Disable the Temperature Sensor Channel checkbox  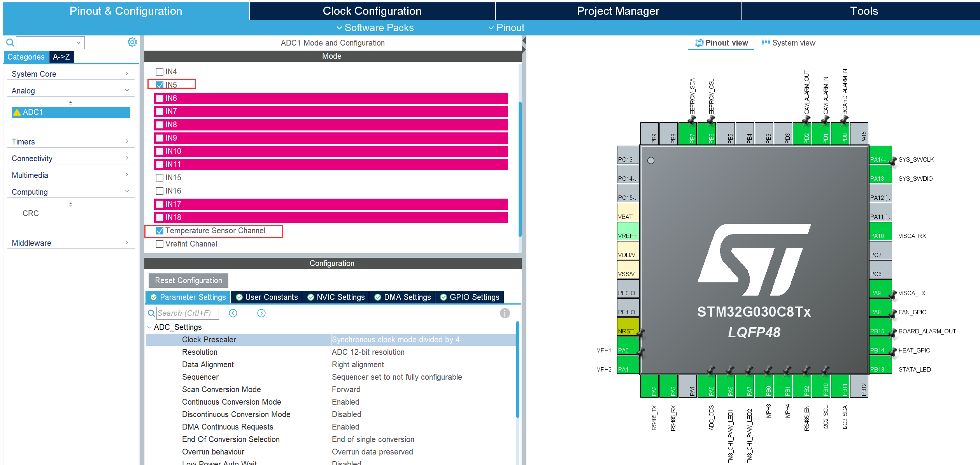point(160,231)
